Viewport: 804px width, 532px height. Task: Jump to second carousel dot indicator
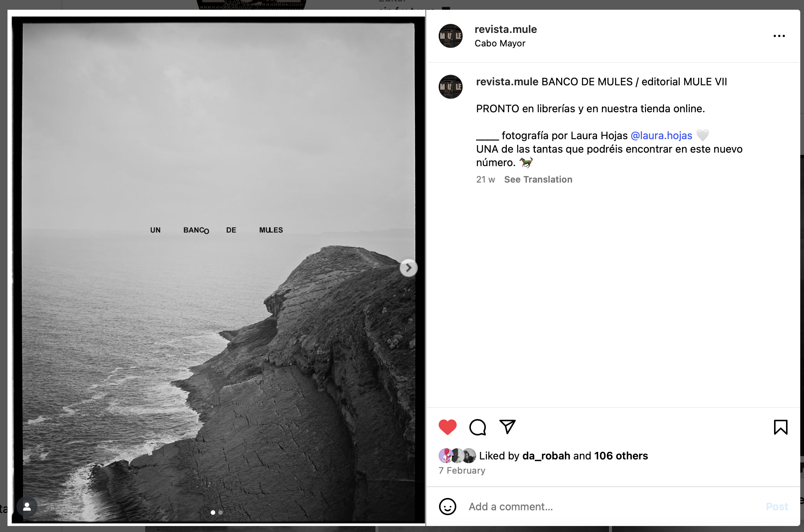[x=220, y=513]
